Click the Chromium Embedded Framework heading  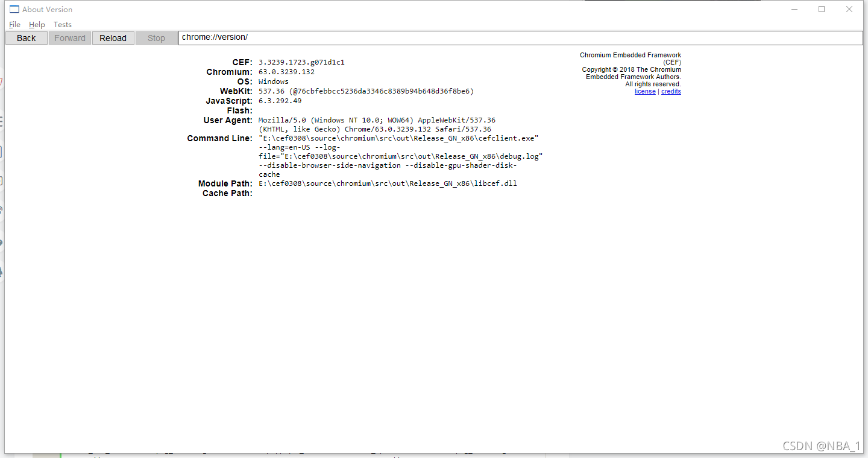click(x=631, y=59)
